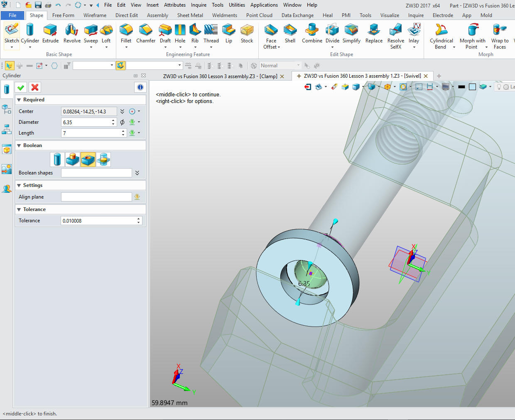Choose the Resolve SelfX tool
This screenshot has width=515, height=420.
tap(396, 36)
